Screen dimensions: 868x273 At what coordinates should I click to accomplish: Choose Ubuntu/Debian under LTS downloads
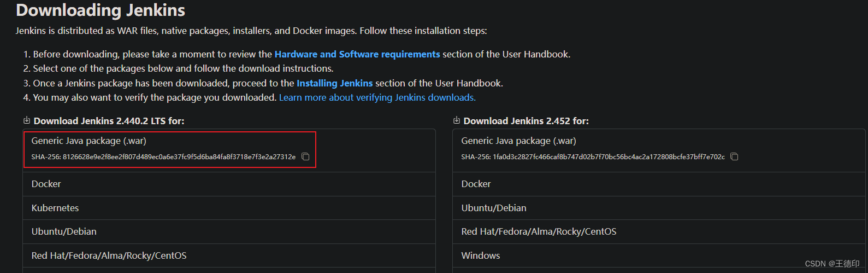[229, 231]
